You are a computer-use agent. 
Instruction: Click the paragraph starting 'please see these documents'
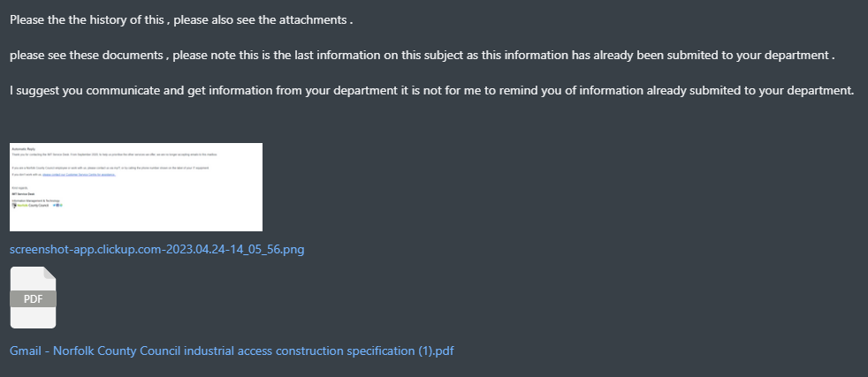(422, 56)
